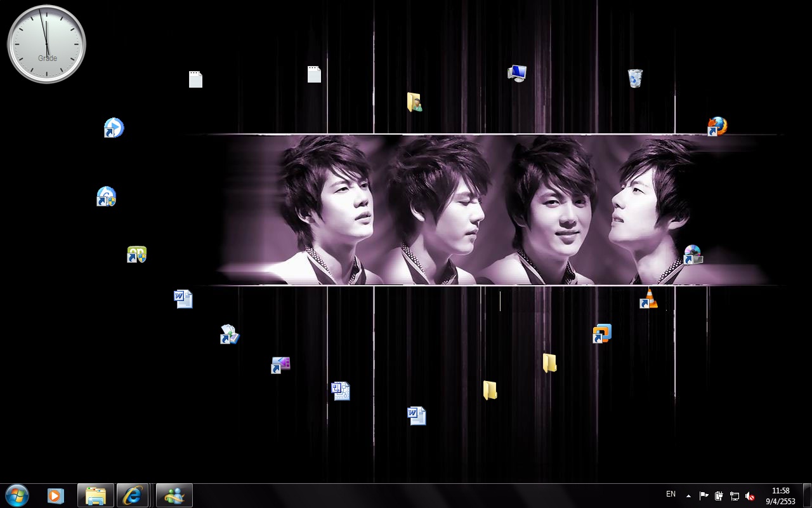Screen dimensions: 812x508
Task: Open the Mozilla Firefox desktop shortcut
Action: point(717,126)
